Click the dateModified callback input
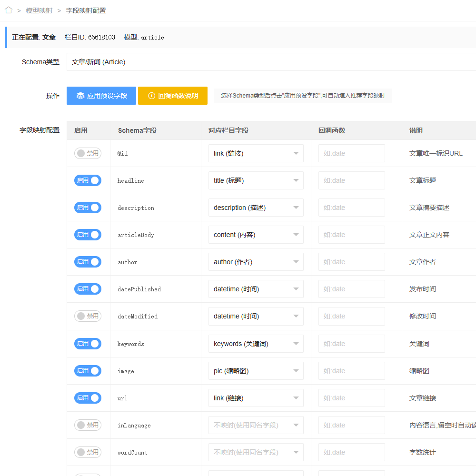Viewport: 476px width, 476px height. [x=352, y=316]
